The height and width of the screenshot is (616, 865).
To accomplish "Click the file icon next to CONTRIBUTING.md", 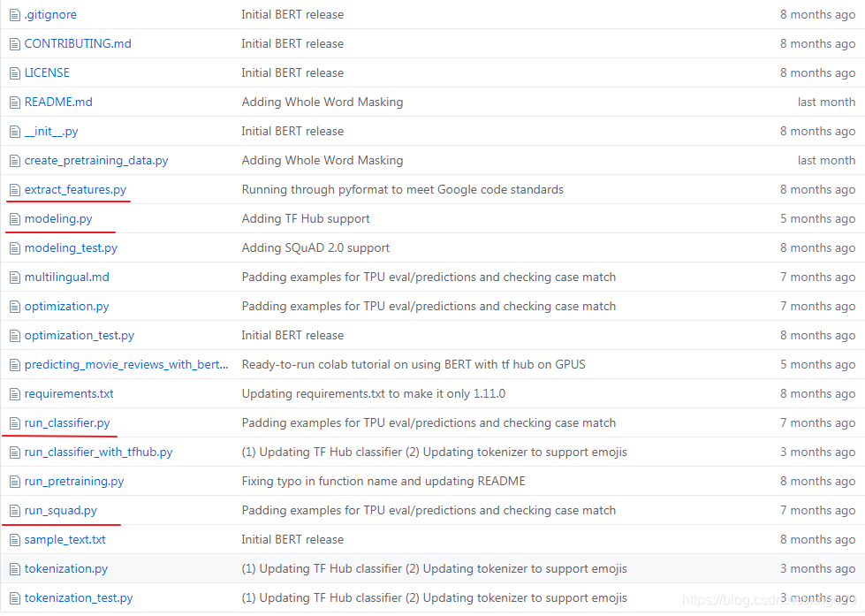I will tap(15, 44).
